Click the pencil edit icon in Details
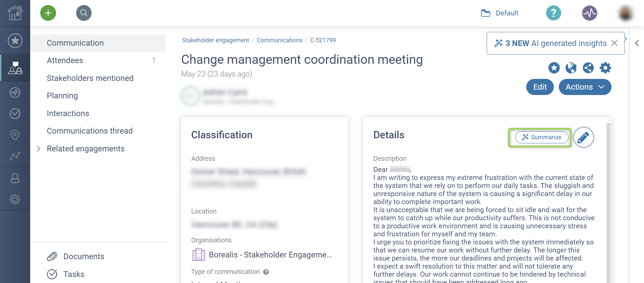The image size is (644, 283). pyautogui.click(x=583, y=137)
